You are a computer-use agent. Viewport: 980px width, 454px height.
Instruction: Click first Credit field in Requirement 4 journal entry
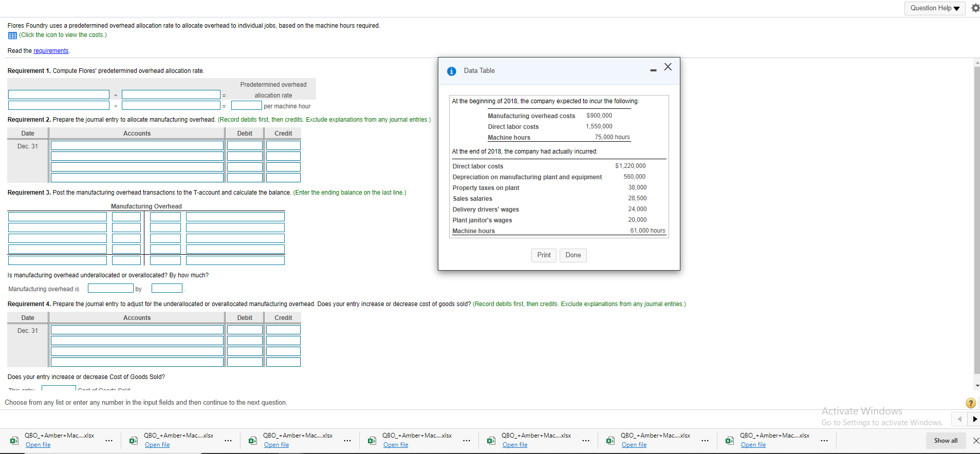pyautogui.click(x=283, y=330)
